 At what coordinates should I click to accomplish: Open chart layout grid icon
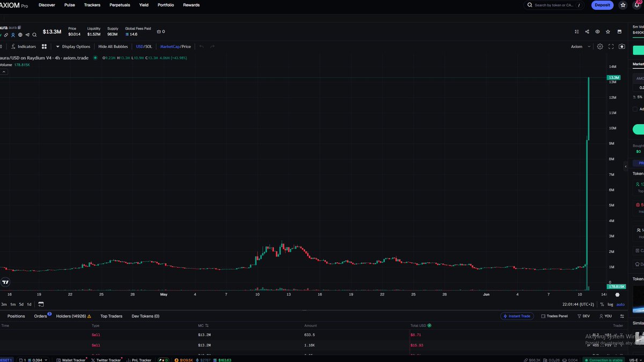click(x=45, y=47)
